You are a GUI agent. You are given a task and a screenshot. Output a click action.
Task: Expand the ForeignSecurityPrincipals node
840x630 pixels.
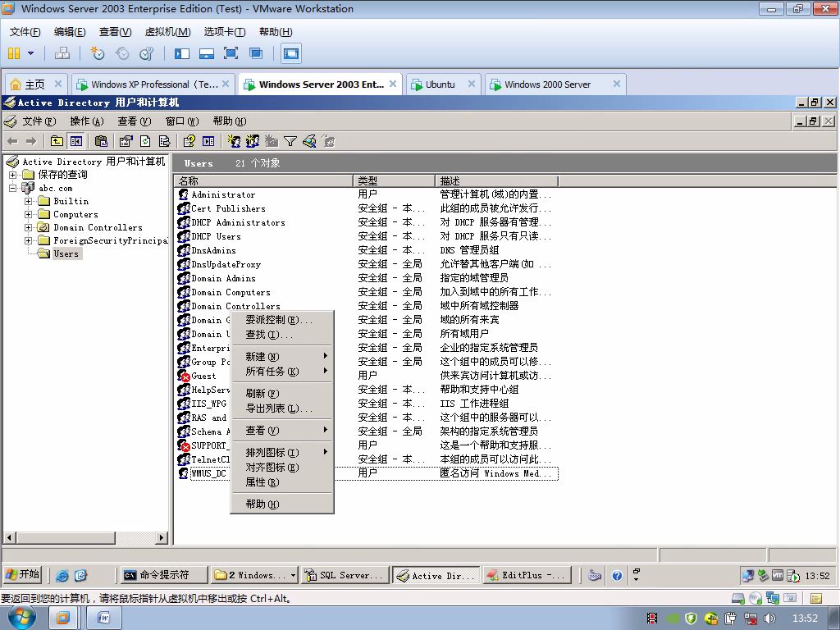coord(29,240)
